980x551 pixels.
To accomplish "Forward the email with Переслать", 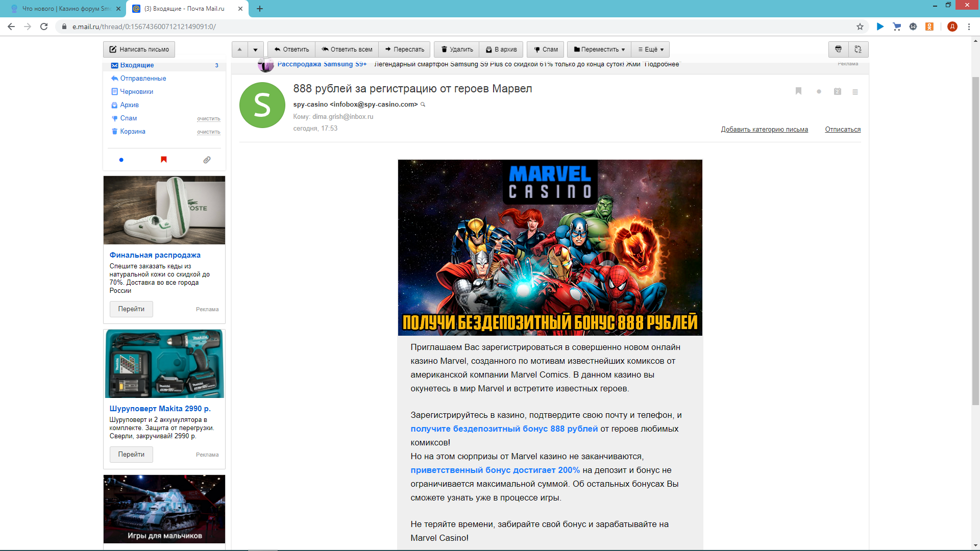I will coord(405,49).
